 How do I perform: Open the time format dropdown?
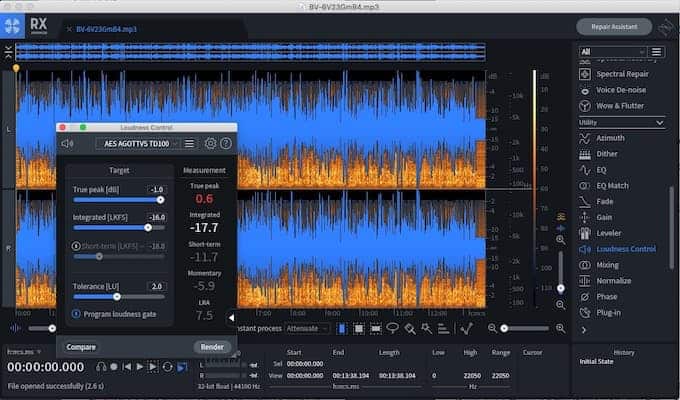pos(24,352)
